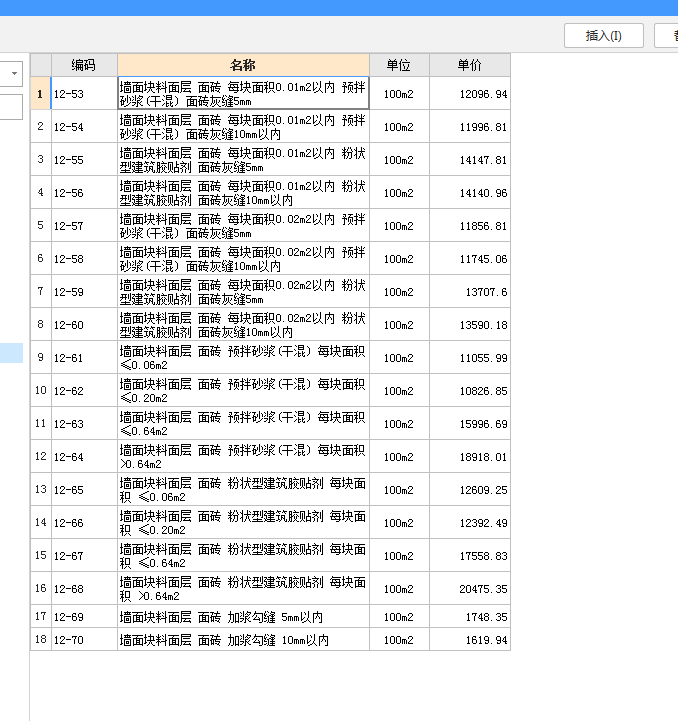Sort by the 编码 column header
Image resolution: width=678 pixels, height=721 pixels.
pos(84,65)
